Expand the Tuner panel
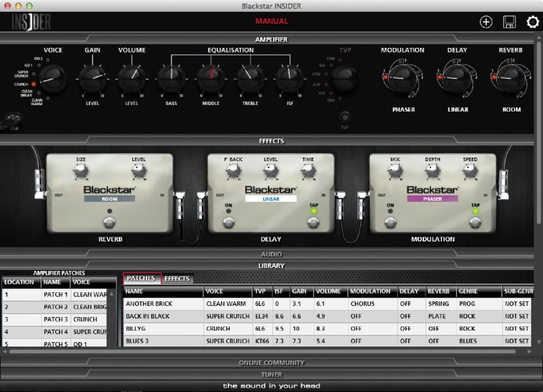The image size is (543, 392). click(x=271, y=374)
